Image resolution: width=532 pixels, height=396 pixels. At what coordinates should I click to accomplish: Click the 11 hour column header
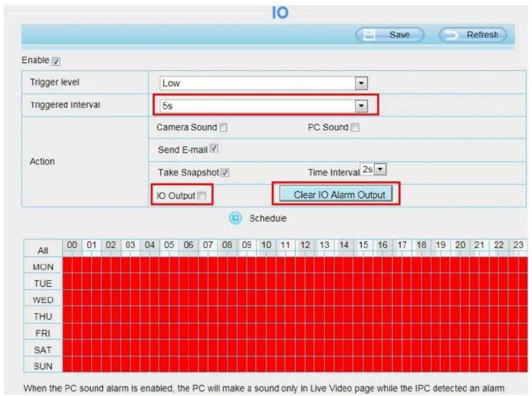point(285,245)
